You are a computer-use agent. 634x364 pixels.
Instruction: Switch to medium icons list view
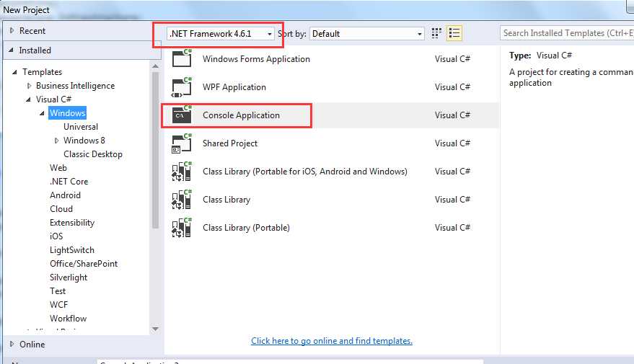tap(454, 33)
